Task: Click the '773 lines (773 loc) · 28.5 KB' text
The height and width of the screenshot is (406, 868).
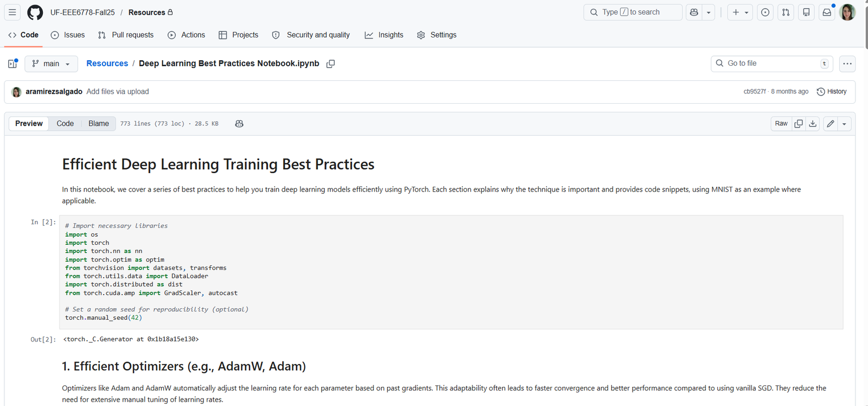Action: tap(169, 124)
